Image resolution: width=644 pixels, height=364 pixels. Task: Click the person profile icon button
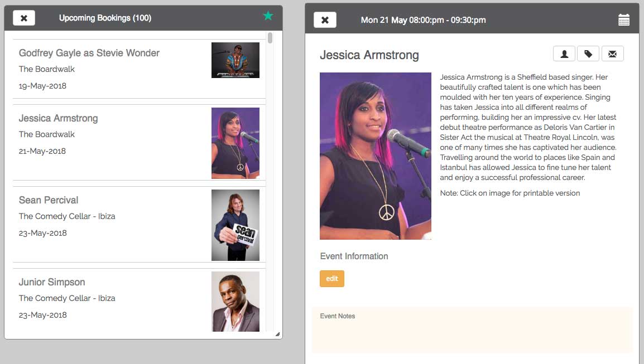pos(564,54)
